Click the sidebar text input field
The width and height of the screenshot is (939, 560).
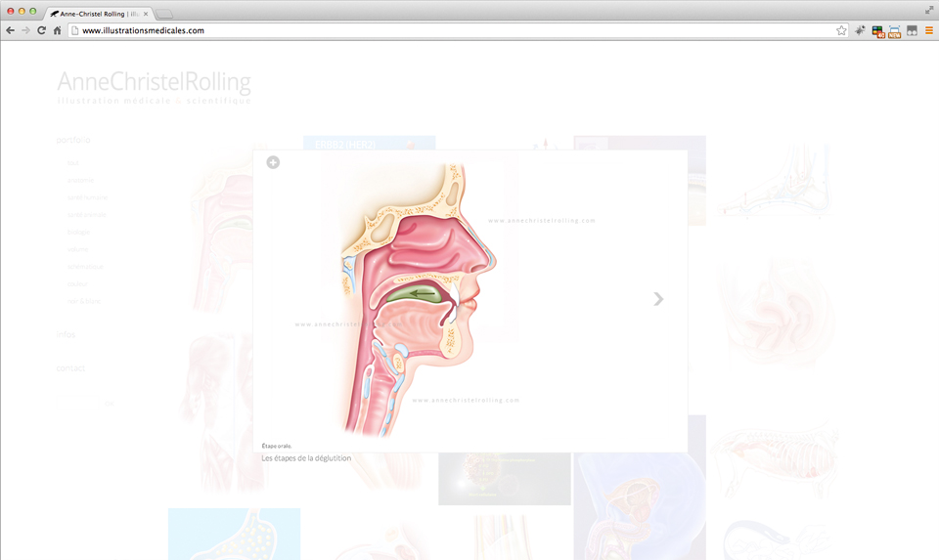78,404
